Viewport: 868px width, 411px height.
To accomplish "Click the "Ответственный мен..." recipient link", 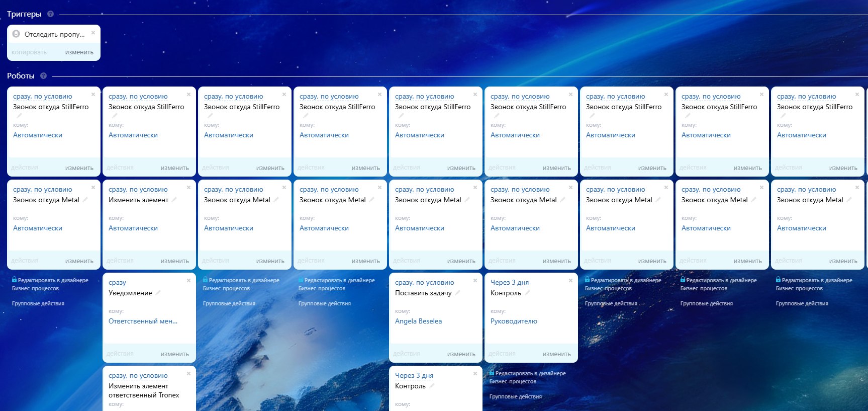I will [x=143, y=321].
